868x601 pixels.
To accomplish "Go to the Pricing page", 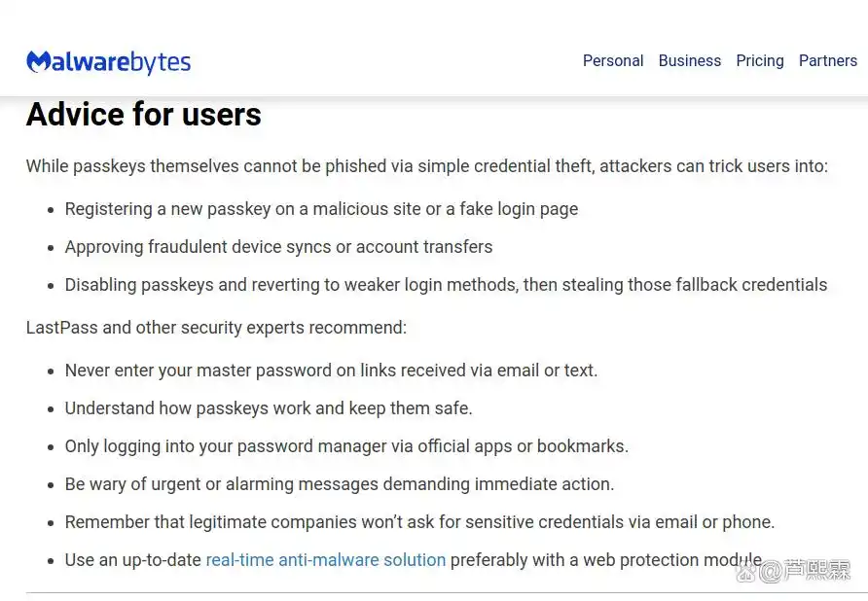I will 760,60.
